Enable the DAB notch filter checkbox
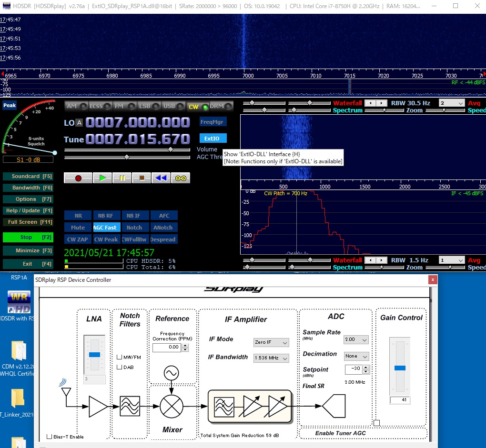This screenshot has width=486, height=448. [x=119, y=367]
